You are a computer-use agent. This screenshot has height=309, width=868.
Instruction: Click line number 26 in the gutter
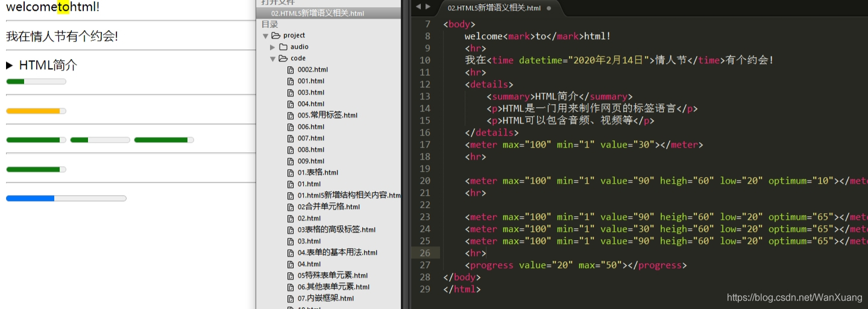tap(424, 253)
